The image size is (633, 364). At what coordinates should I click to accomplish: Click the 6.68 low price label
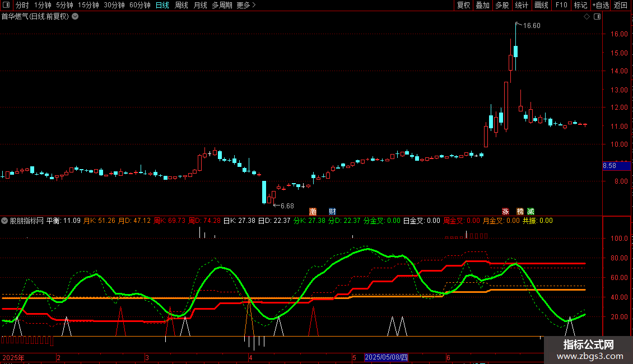coord(287,206)
